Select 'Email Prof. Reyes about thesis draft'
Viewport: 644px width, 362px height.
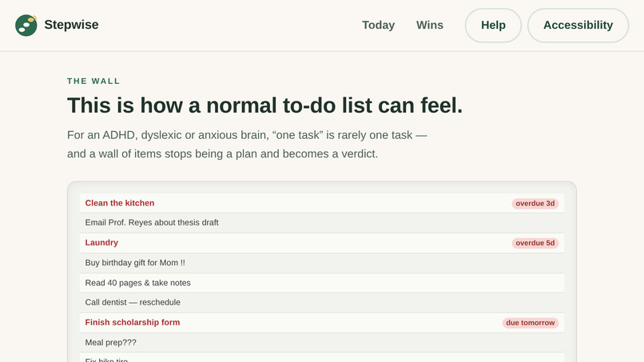(321, 223)
